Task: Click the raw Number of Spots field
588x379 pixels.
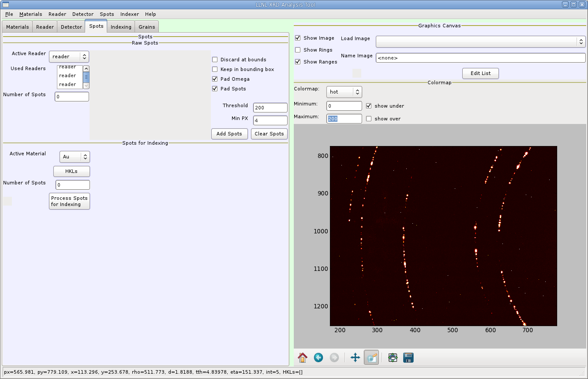Action: [71, 97]
